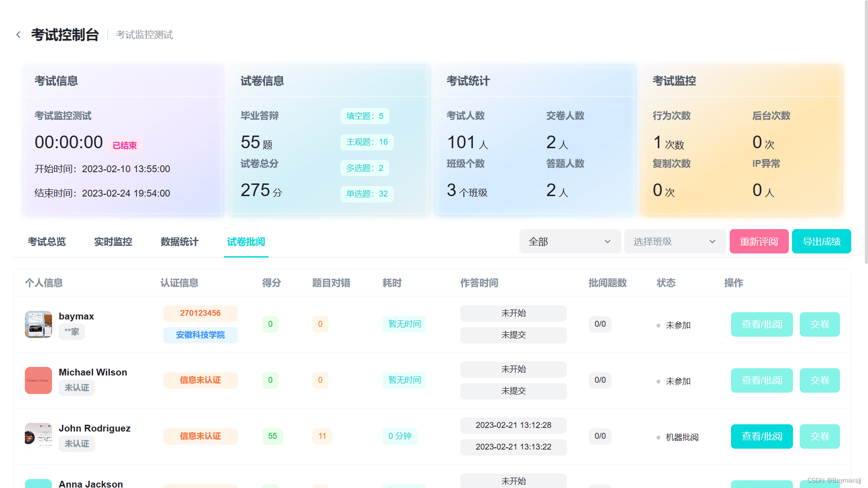Image resolution: width=868 pixels, height=488 pixels.
Task: Select the 单选题 32 tag
Action: [367, 194]
